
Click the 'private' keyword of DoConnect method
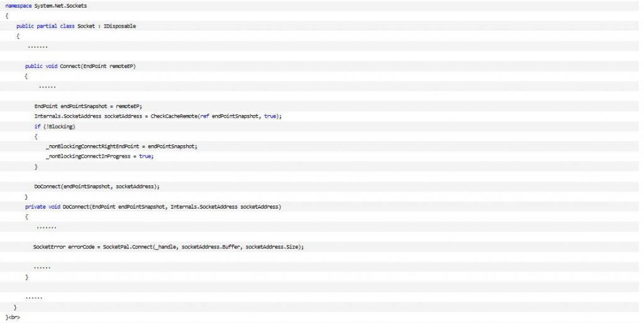(35, 207)
